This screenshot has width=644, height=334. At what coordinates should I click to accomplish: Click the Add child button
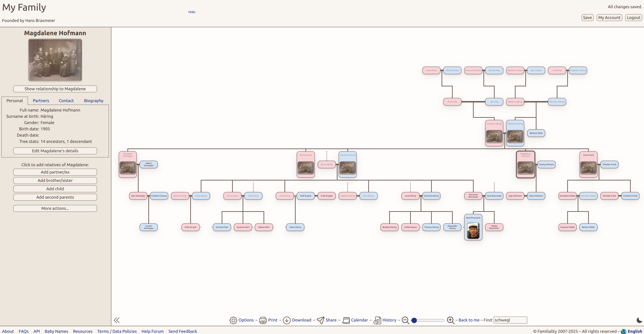(55, 189)
